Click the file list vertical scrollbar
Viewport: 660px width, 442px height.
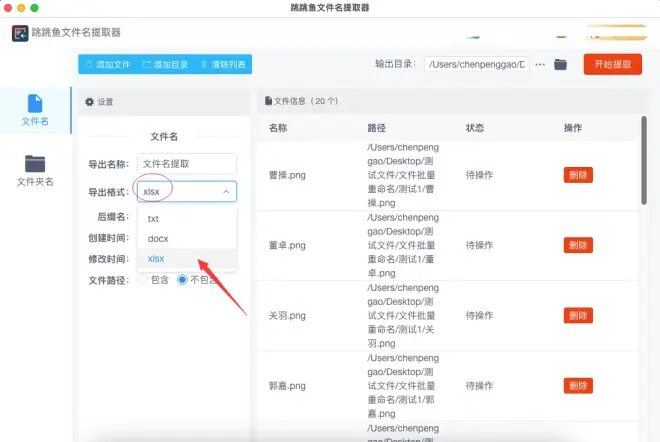pyautogui.click(x=644, y=160)
